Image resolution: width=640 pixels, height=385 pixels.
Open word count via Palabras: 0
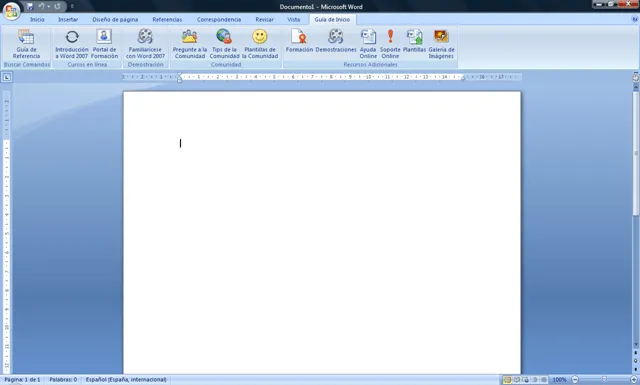tap(63, 380)
